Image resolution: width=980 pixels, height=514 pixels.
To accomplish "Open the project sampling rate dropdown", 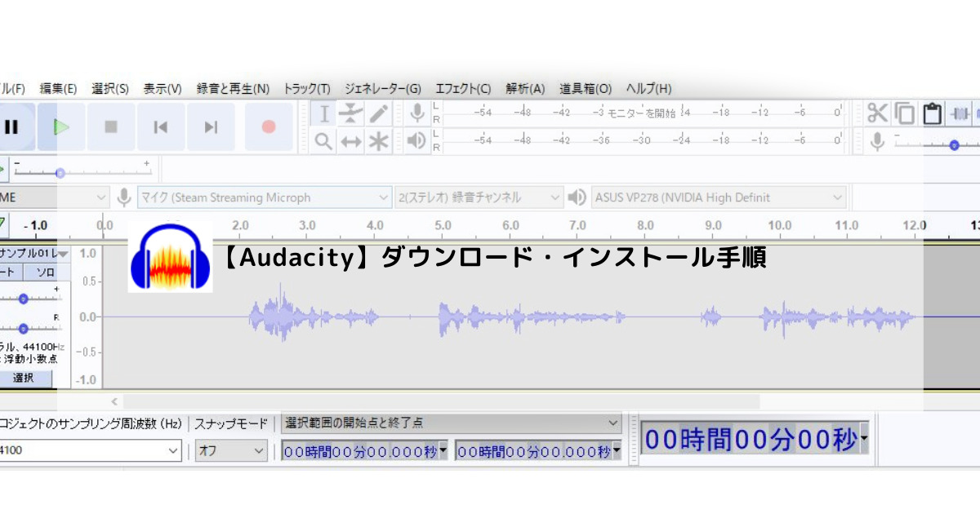I will pyautogui.click(x=91, y=450).
